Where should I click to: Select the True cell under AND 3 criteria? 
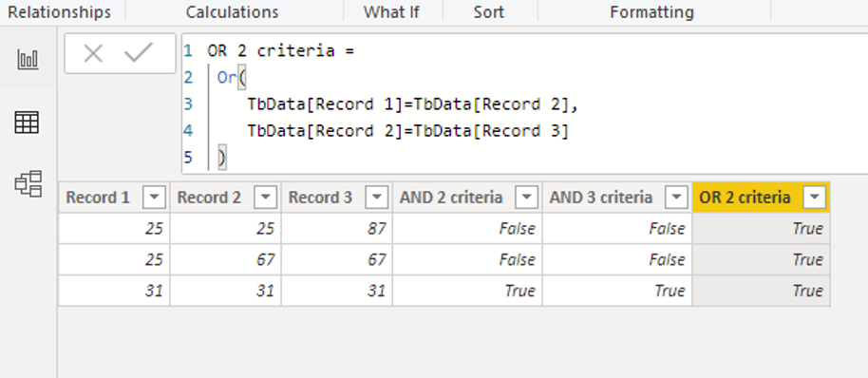(616, 291)
